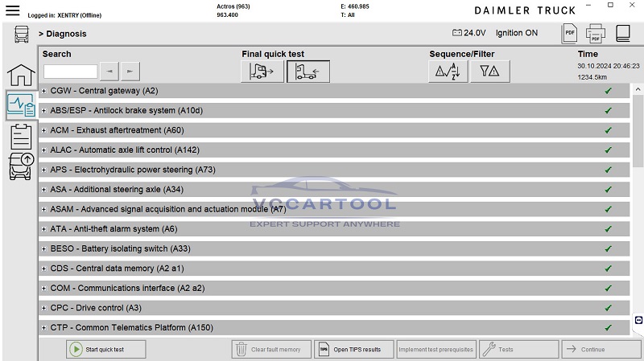Go to the Home screen icon
This screenshot has width=644, height=361.
22,76
